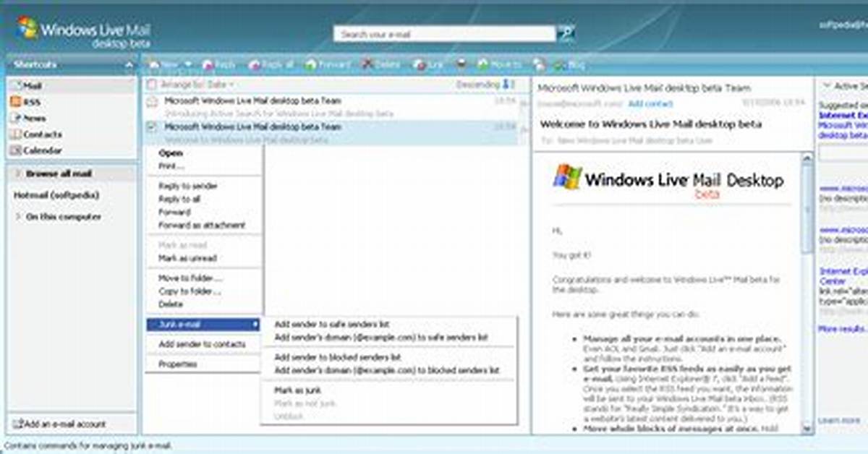The height and width of the screenshot is (454, 868).
Task: Choose Forward in the context menu
Action: click(x=174, y=213)
